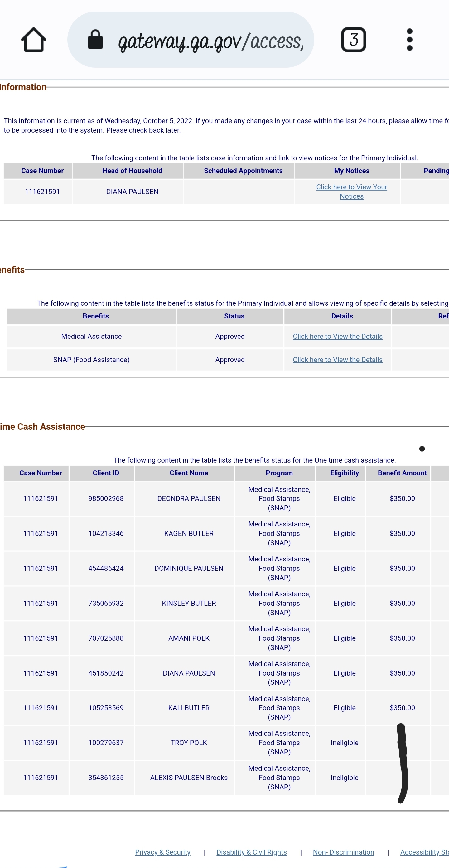The image size is (449, 868).
Task: Select client ID 100279637
Action: point(106,743)
